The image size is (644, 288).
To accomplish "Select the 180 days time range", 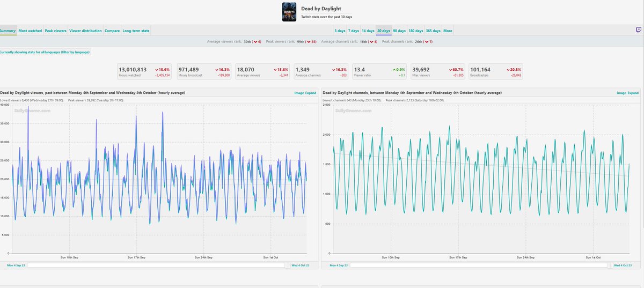I will click(x=416, y=31).
